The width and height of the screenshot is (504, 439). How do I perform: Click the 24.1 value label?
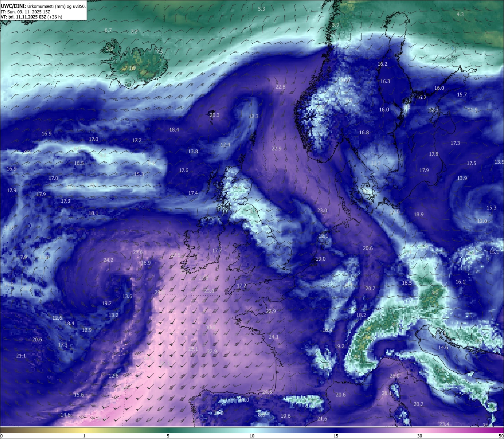click(273, 337)
